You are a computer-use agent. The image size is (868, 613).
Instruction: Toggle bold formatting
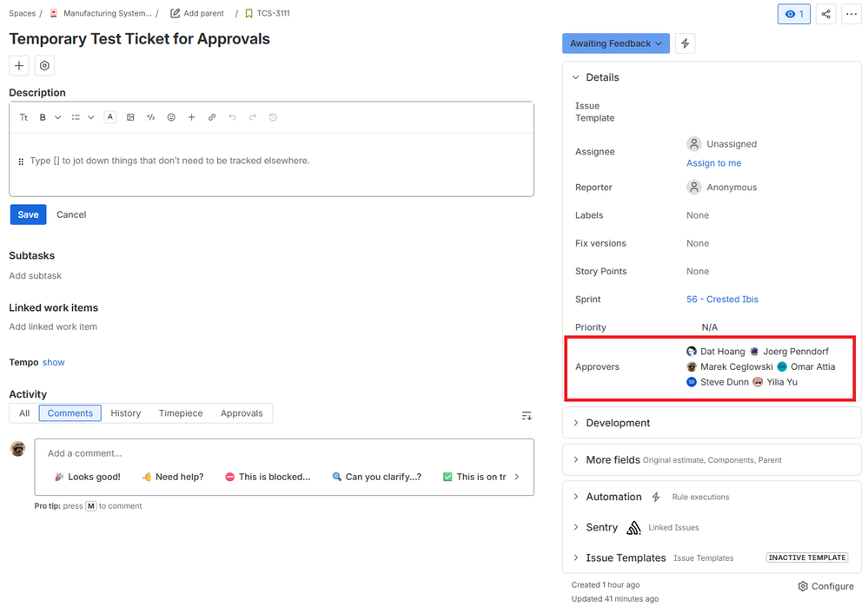coord(42,117)
